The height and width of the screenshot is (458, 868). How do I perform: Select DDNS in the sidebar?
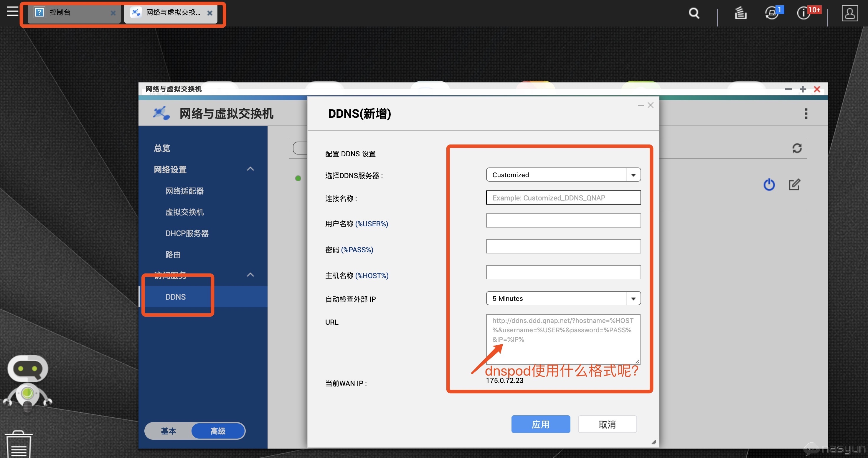click(203, 296)
